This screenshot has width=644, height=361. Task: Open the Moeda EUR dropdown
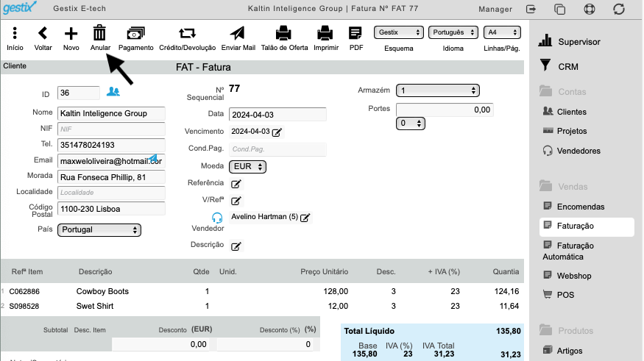247,167
